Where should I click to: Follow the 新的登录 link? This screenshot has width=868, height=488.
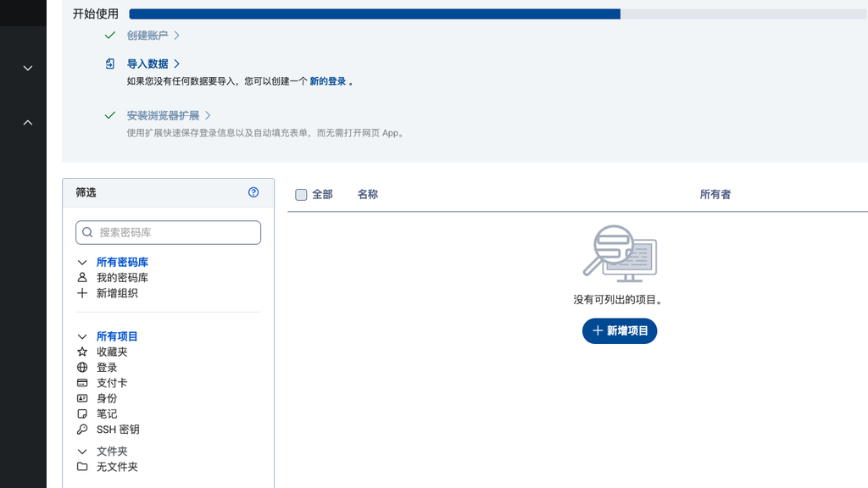328,81
